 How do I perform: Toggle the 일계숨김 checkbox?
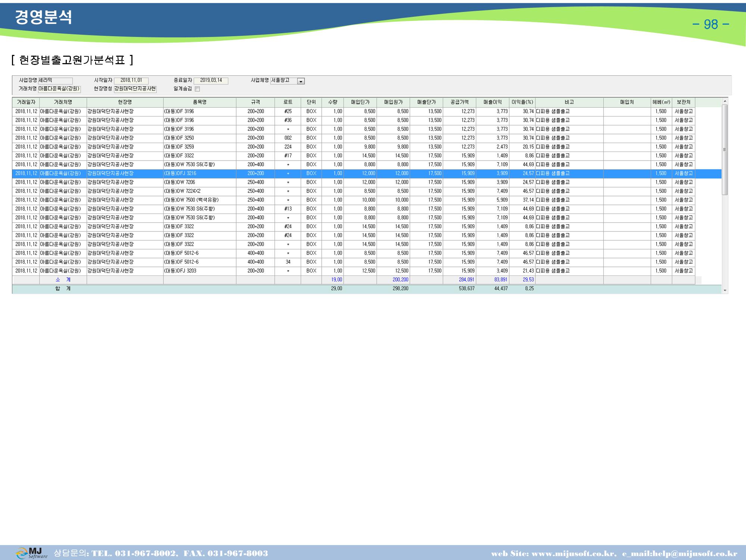point(197,89)
